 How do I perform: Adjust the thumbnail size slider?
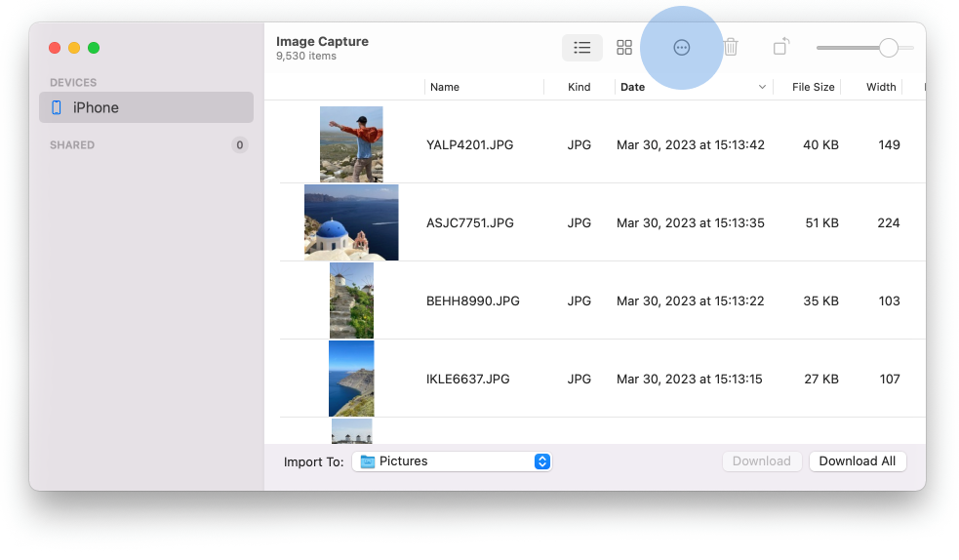click(x=888, y=48)
